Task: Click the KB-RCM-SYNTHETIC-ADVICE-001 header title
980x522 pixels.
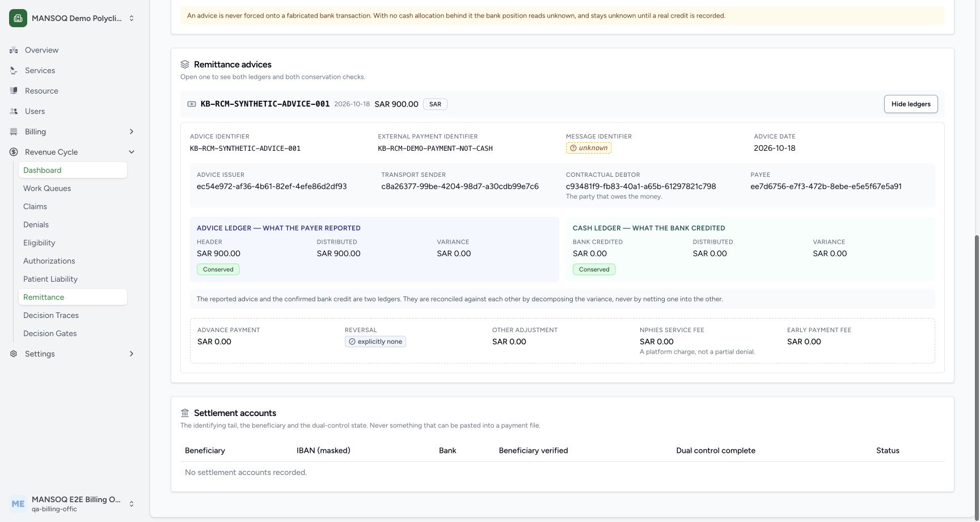Action: [265, 104]
